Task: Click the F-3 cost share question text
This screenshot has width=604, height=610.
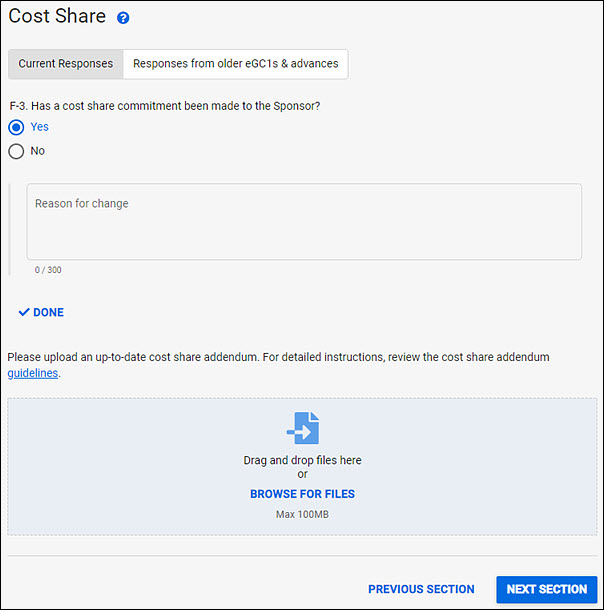Action: pyautogui.click(x=165, y=106)
